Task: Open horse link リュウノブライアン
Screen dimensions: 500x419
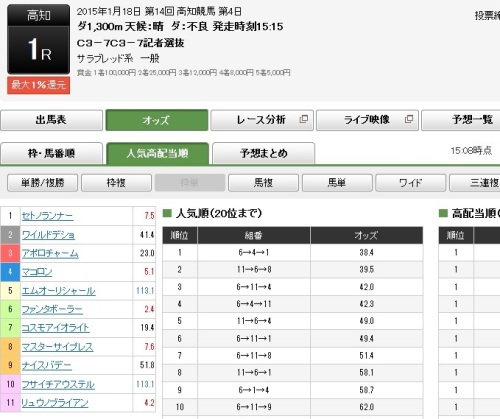Action: tap(55, 403)
